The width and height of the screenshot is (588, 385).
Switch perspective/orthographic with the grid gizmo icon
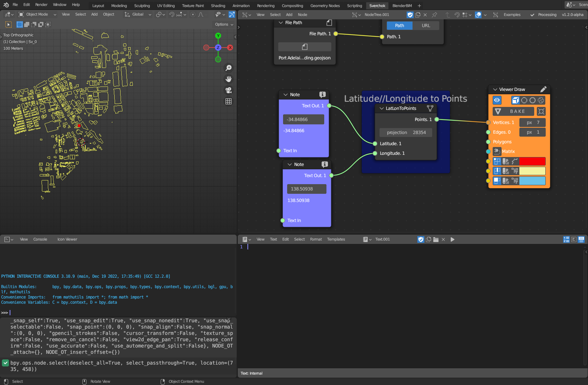[229, 101]
